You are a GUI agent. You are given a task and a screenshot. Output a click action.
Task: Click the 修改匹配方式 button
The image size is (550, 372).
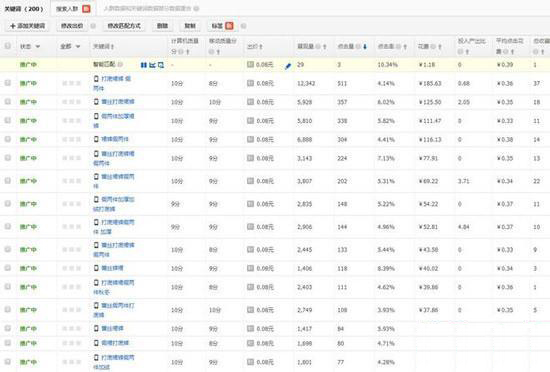[x=124, y=26]
